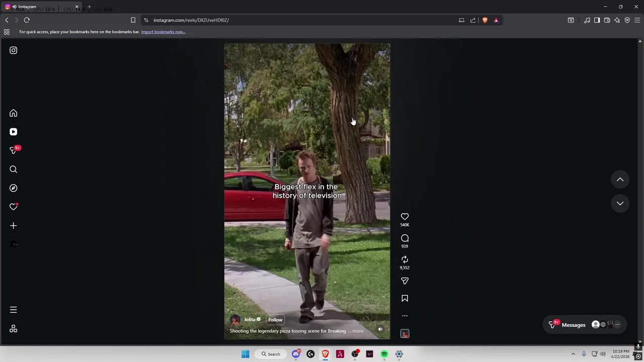
Task: Share this page icon in address bar
Action: coord(473,20)
